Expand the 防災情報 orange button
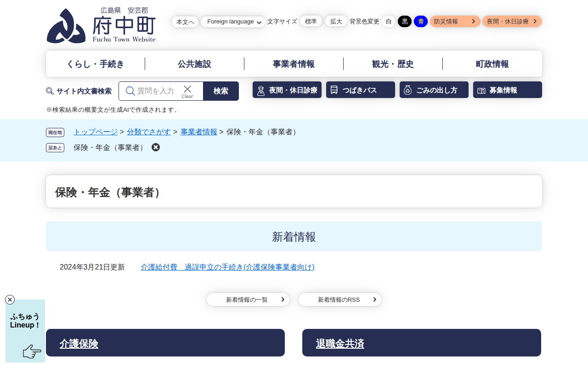Viewport: 588px width, 368px height. coord(455,21)
